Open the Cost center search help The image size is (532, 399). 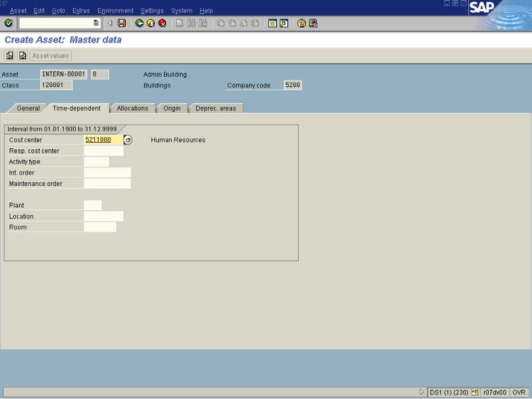[x=127, y=140]
